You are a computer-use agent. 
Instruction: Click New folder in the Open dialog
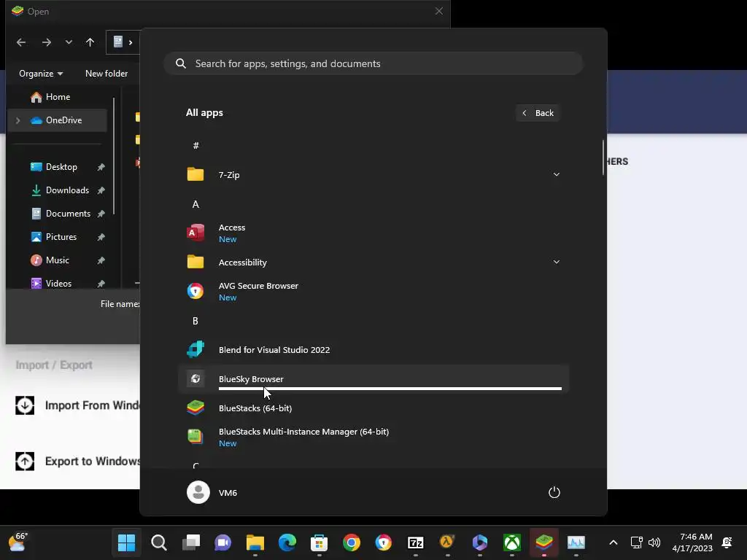coord(107,74)
